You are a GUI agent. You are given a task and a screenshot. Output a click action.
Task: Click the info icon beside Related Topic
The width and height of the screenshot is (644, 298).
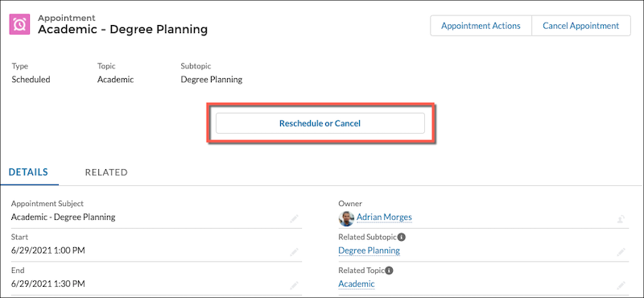pyautogui.click(x=389, y=271)
